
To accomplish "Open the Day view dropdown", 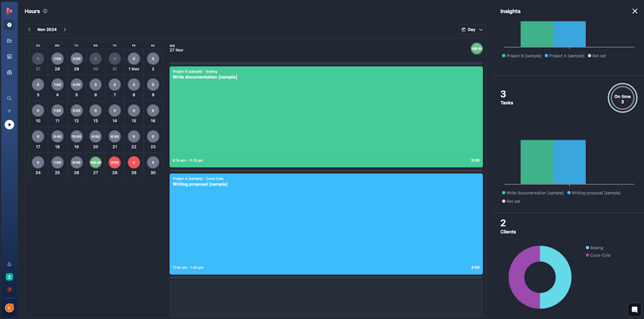I will (x=472, y=30).
